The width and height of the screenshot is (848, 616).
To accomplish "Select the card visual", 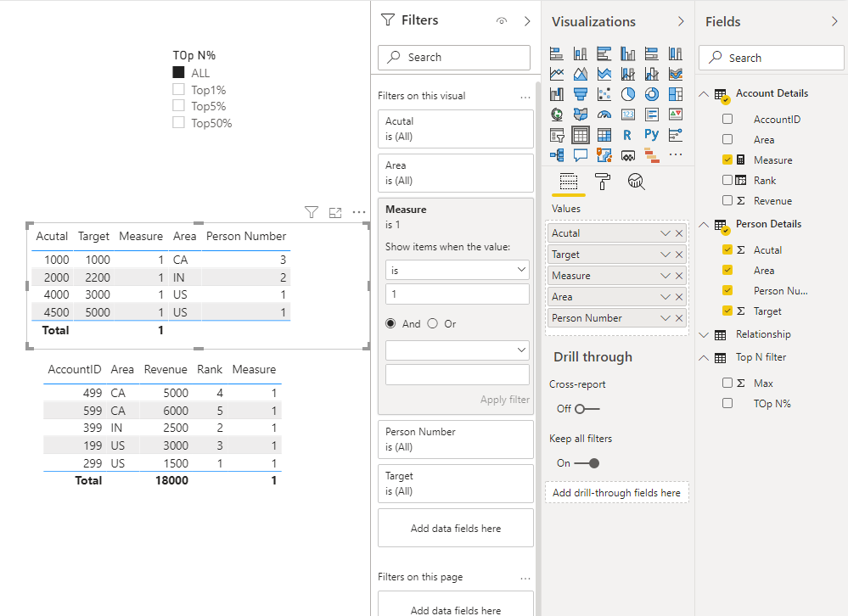I will click(x=628, y=114).
